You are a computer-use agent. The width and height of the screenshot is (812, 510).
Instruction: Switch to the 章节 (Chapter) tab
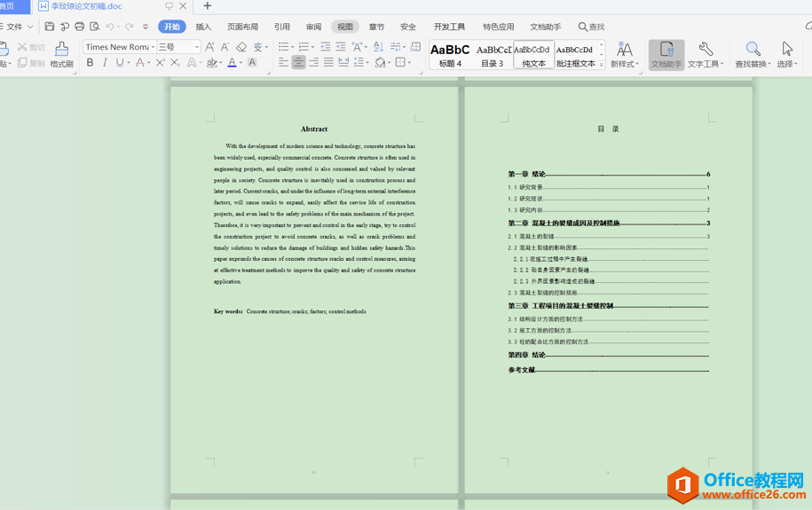pyautogui.click(x=376, y=27)
